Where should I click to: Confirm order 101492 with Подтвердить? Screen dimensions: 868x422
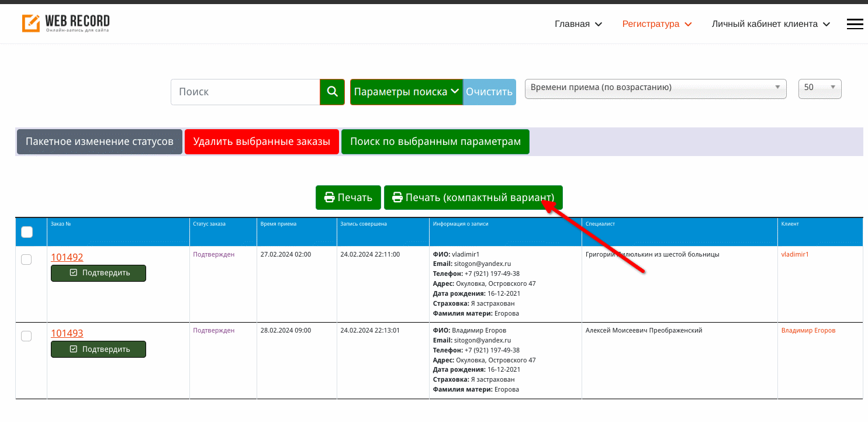tap(98, 273)
